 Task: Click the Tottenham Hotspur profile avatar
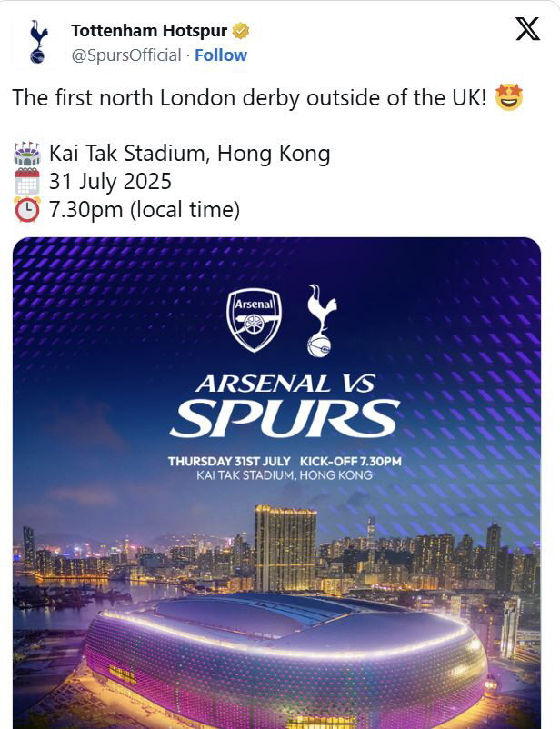tap(38, 42)
